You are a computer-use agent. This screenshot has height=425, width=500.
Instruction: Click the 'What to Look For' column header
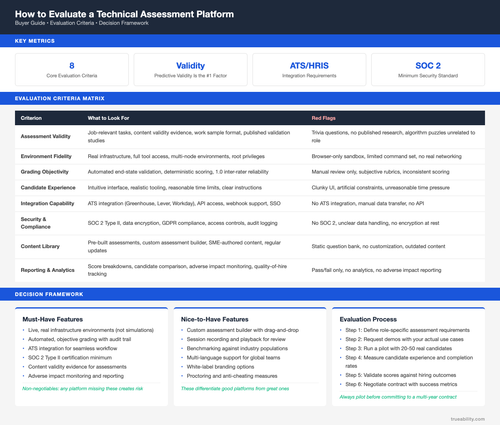point(108,118)
